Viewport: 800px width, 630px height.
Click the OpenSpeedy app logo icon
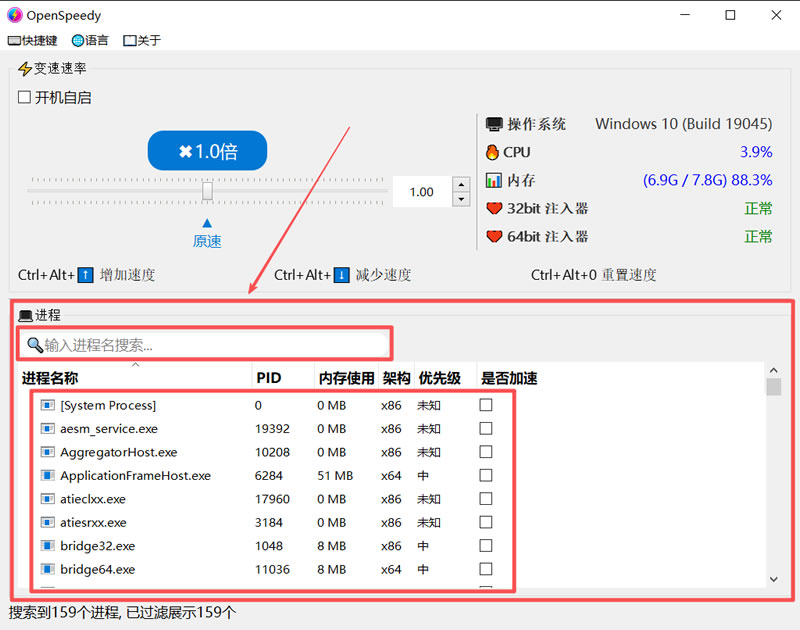coord(15,15)
